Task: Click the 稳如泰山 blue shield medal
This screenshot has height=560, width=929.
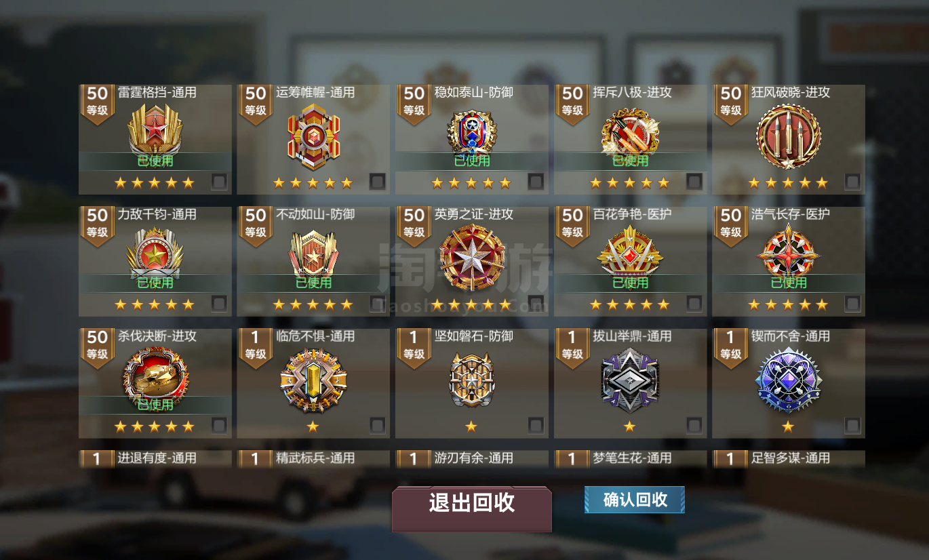Action: (x=472, y=132)
